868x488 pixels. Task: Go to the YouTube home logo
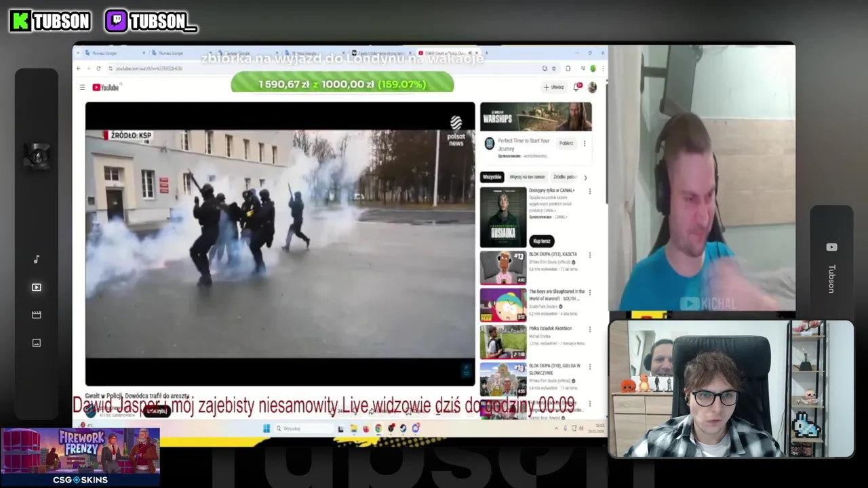(106, 87)
